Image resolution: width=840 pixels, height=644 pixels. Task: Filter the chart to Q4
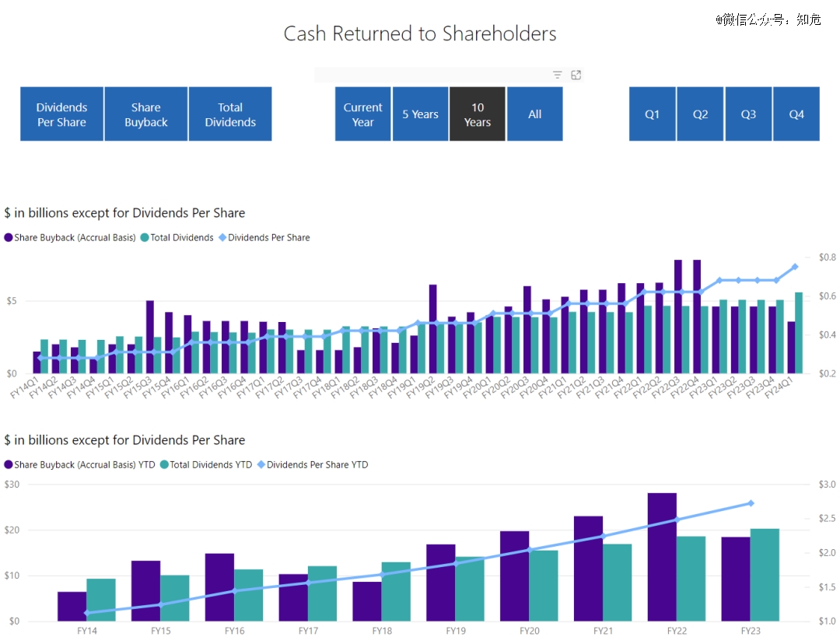(796, 114)
